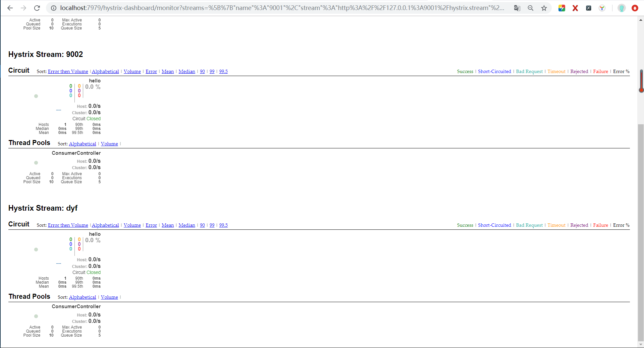
Task: Open the user profile avatar
Action: [x=622, y=8]
